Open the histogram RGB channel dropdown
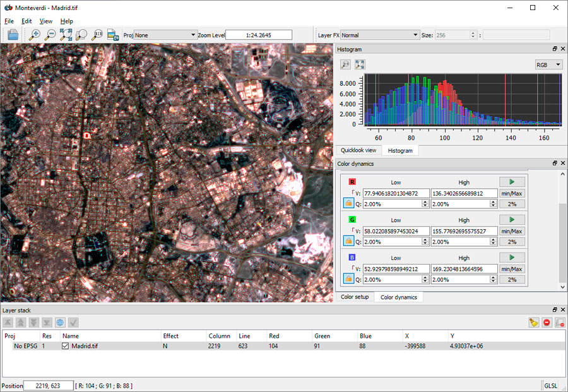 549,65
